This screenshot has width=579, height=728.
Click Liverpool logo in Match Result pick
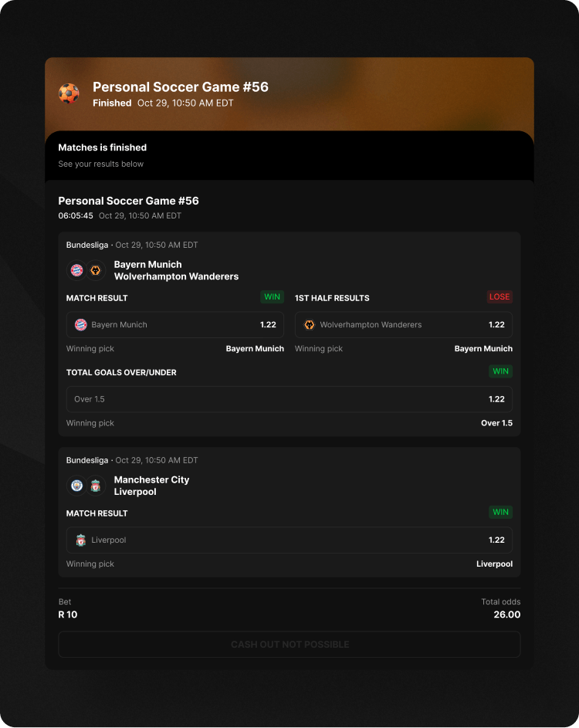coord(80,540)
